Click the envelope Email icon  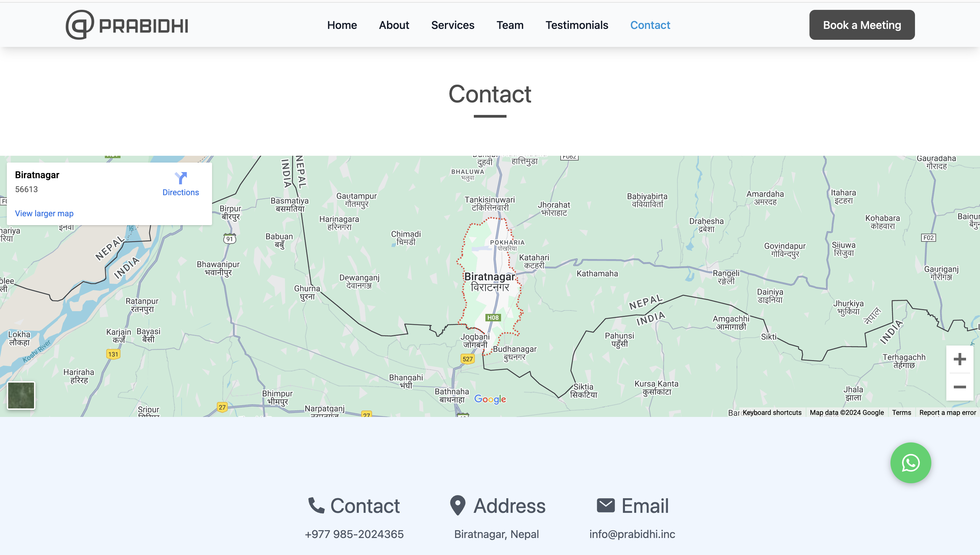(x=606, y=505)
